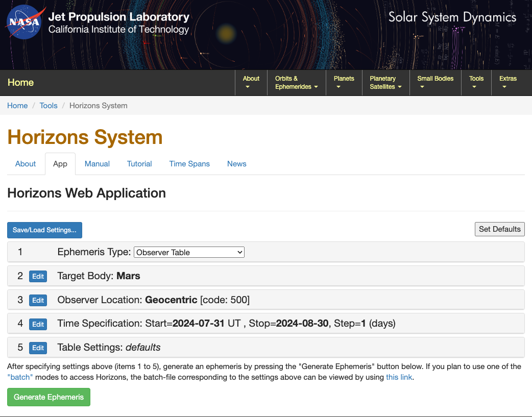Expand the Tools navbar menu
The height and width of the screenshot is (417, 532).
tap(476, 83)
